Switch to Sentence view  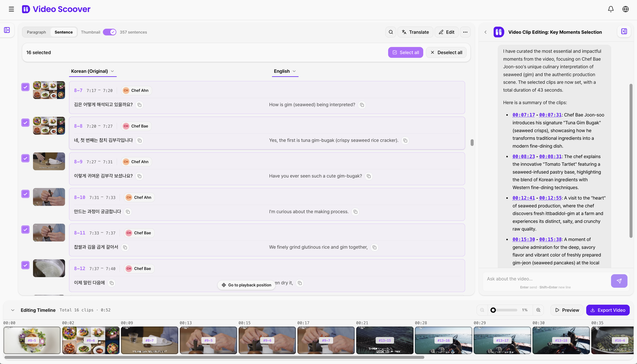64,32
